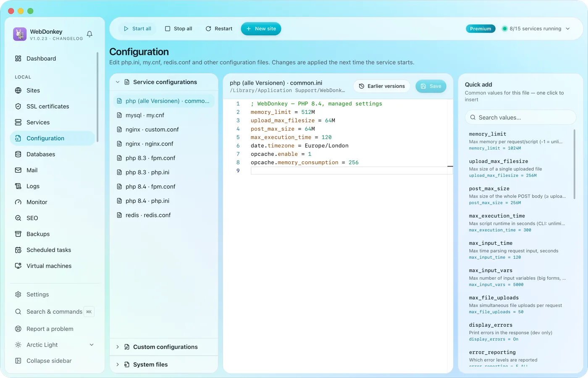Click the Databases sidebar icon
Image resolution: width=588 pixels, height=378 pixels.
click(18, 154)
